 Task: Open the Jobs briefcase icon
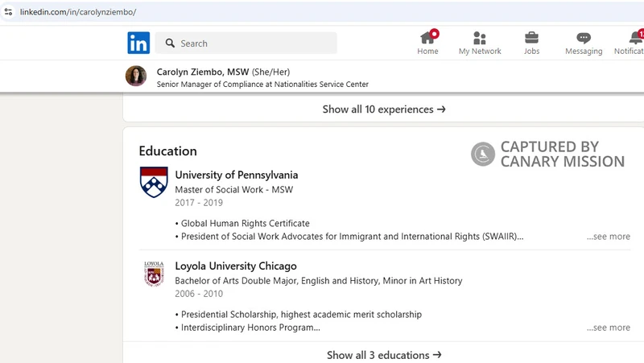pos(531,38)
